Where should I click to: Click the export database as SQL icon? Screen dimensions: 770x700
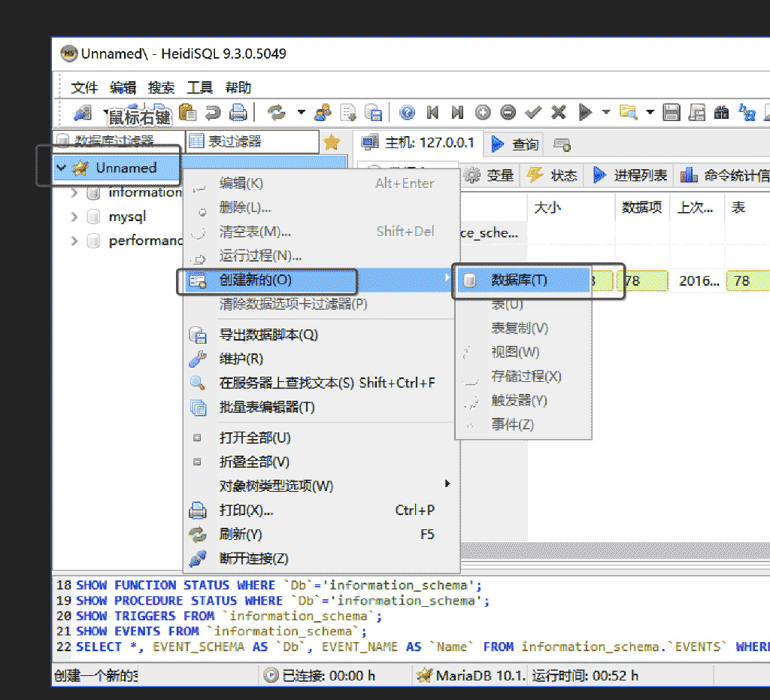(x=373, y=113)
